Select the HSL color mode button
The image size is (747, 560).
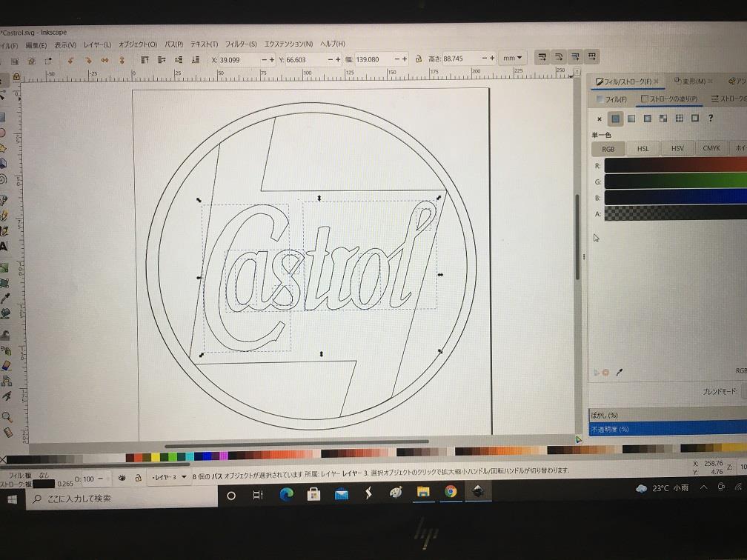click(643, 149)
